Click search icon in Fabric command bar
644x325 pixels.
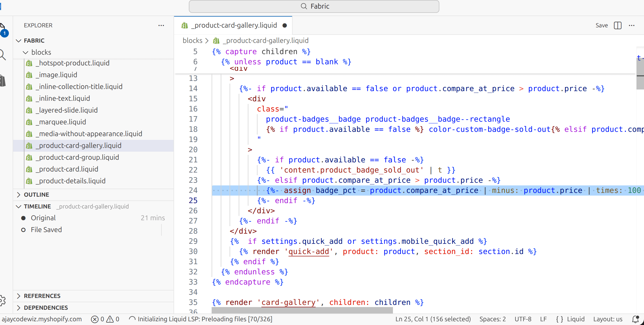[x=304, y=6]
